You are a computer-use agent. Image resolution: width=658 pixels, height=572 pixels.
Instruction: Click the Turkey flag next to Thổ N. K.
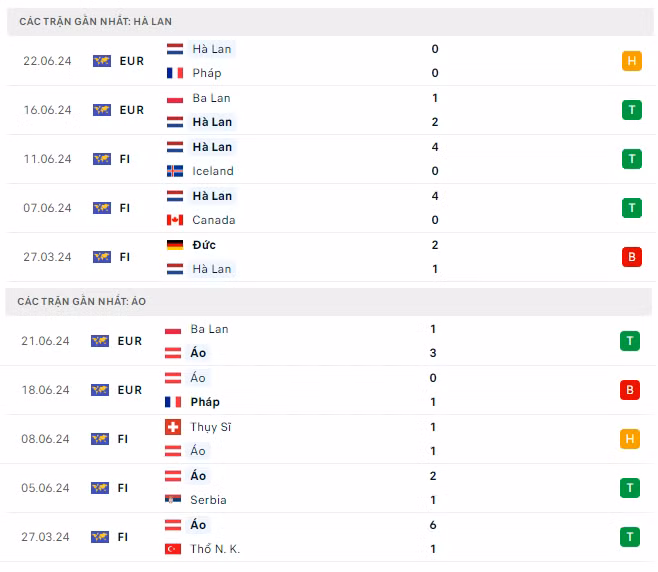click(x=173, y=549)
